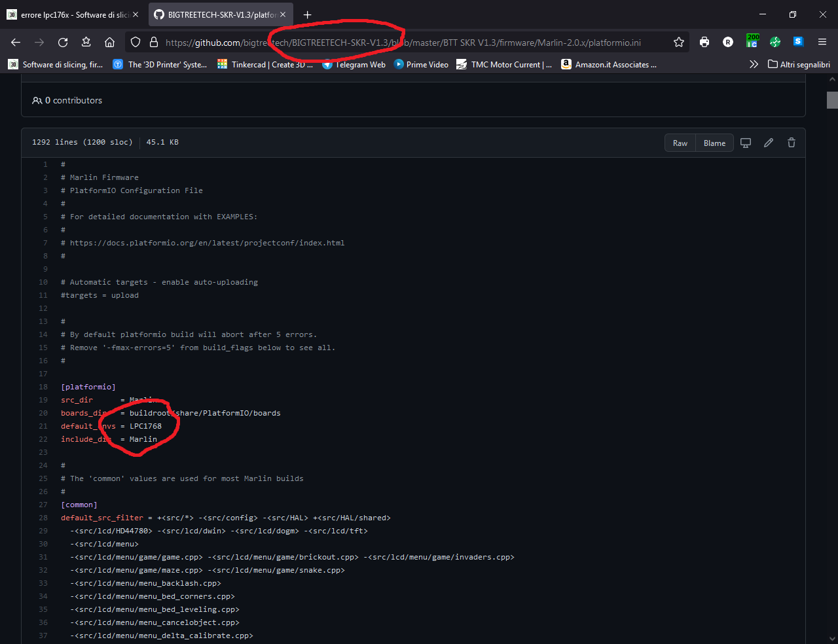
Task: Click the page vertical scrollbar thumb
Action: click(x=832, y=99)
